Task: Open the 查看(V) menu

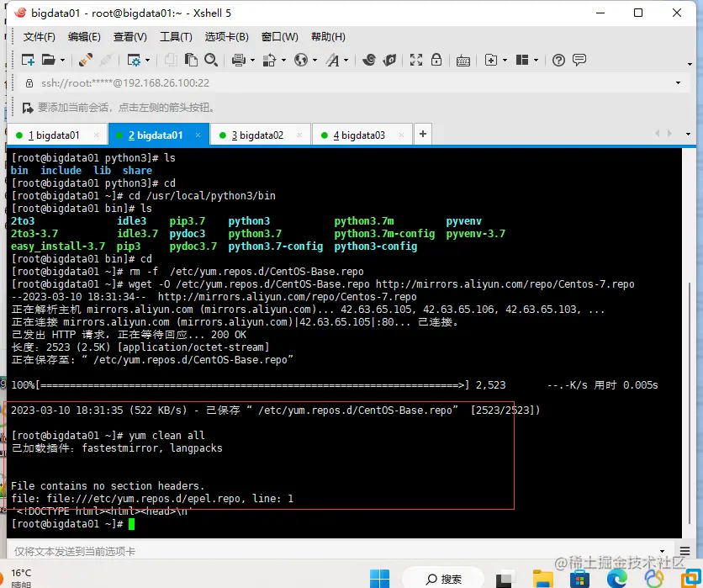Action: 130,37
